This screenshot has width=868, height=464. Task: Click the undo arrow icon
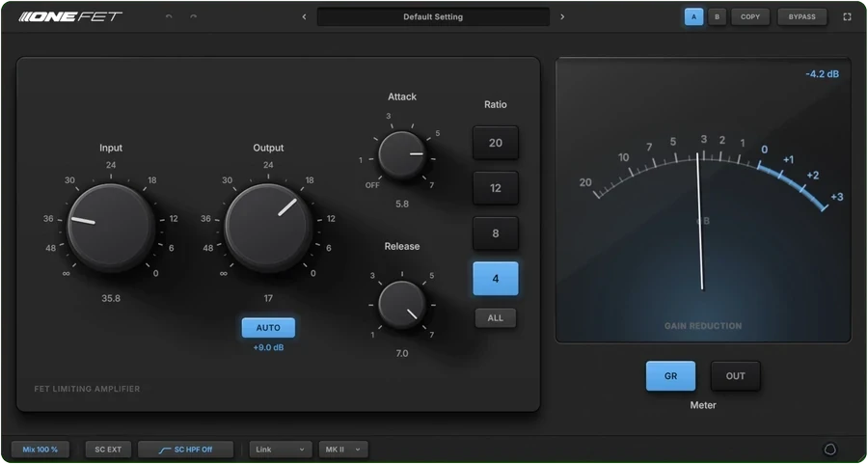[x=169, y=16]
